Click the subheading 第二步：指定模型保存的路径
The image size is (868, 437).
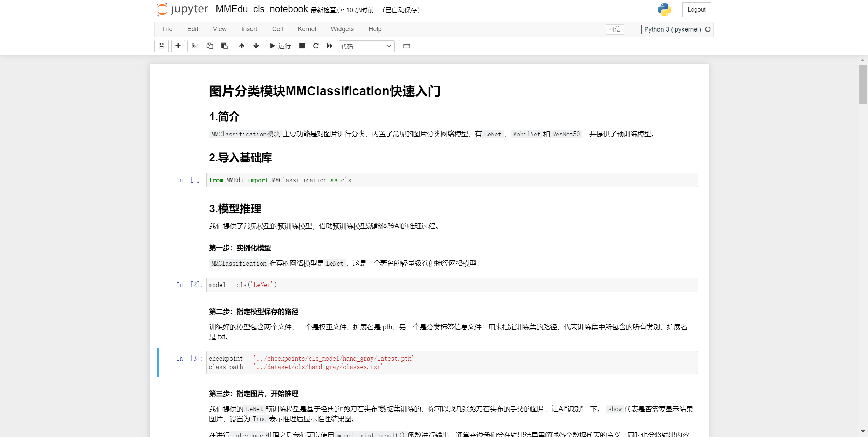pyautogui.click(x=254, y=312)
